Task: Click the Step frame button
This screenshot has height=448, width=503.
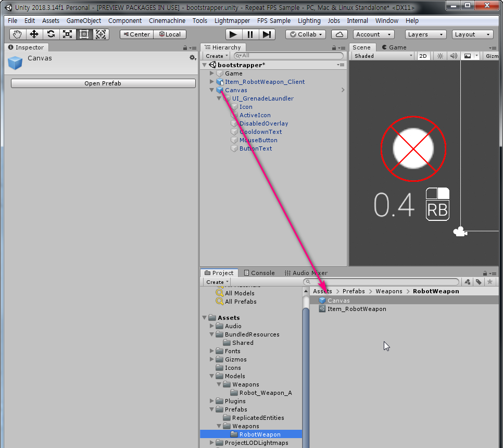Action: [x=267, y=34]
